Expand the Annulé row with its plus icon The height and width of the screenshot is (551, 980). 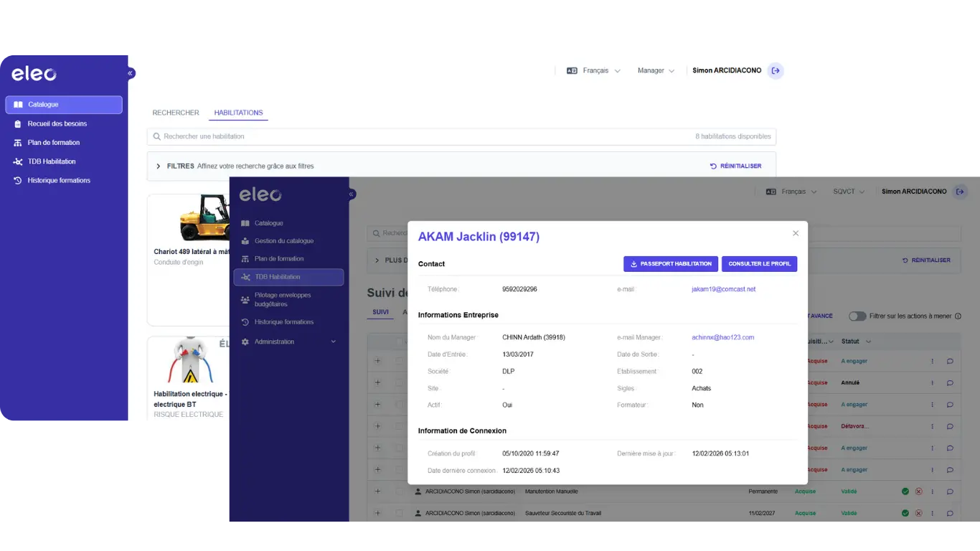pyautogui.click(x=377, y=383)
